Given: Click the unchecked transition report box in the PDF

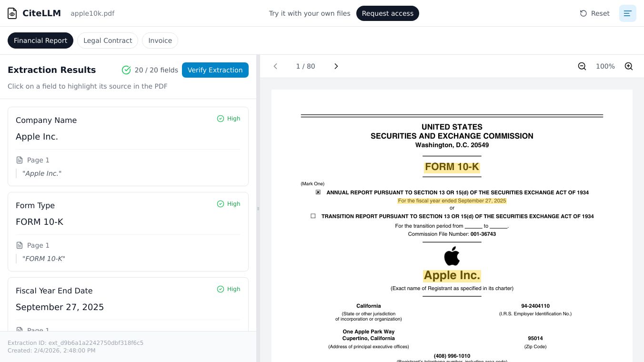Looking at the screenshot, I should [313, 216].
